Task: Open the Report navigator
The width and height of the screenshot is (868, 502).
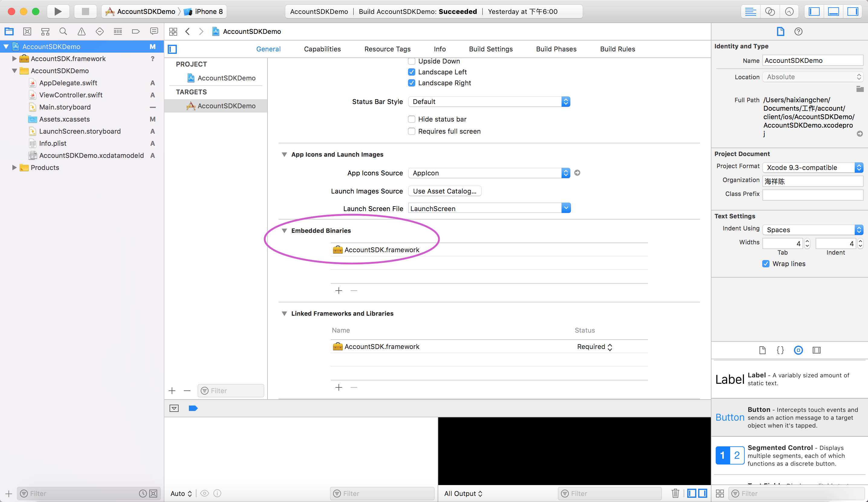Action: point(154,31)
